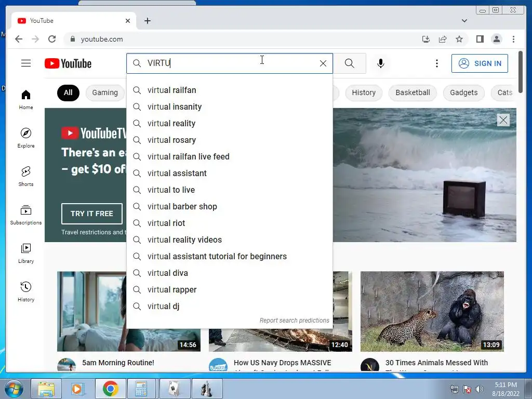Open a new tab with plus button
Screen dimensions: 532x399
coord(147,21)
